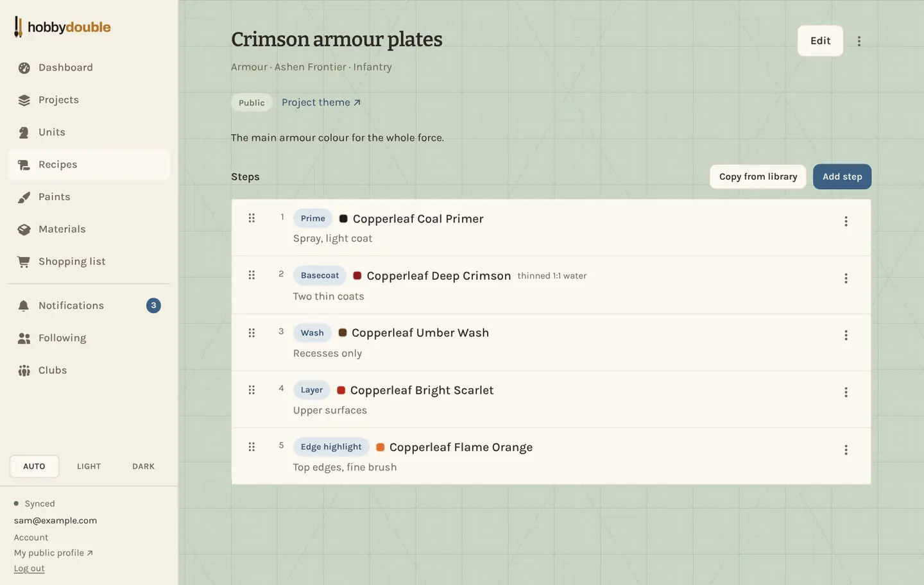Open My public profile link
This screenshot has width=924, height=585.
(53, 553)
